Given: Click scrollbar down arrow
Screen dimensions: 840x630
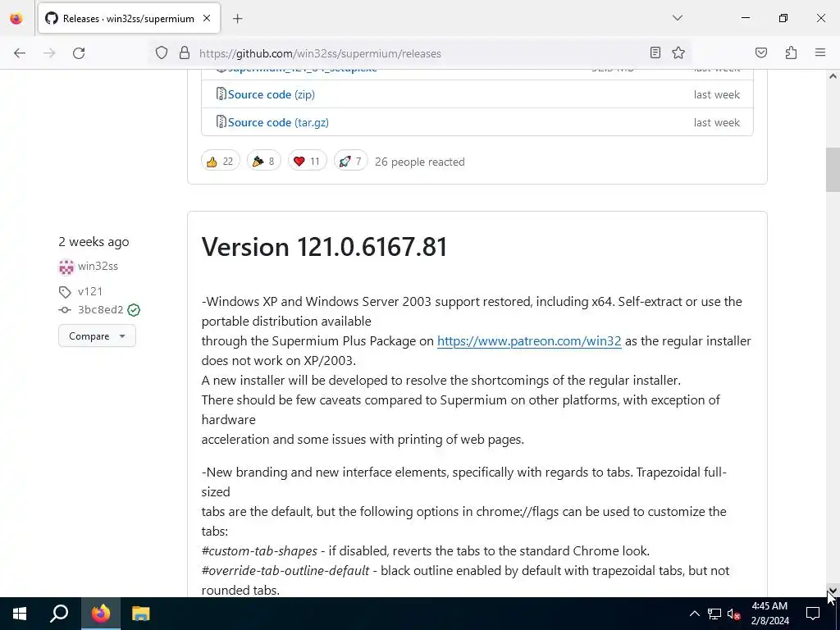Looking at the screenshot, I should [833, 591].
